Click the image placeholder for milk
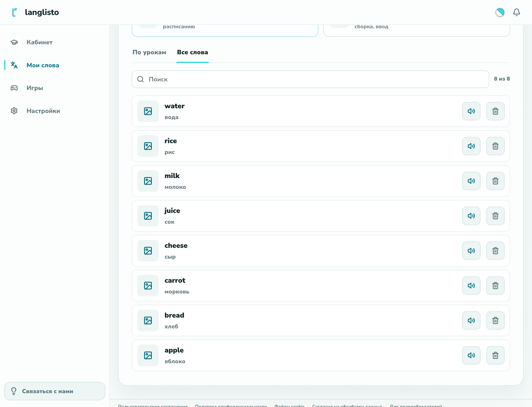 coord(148,181)
